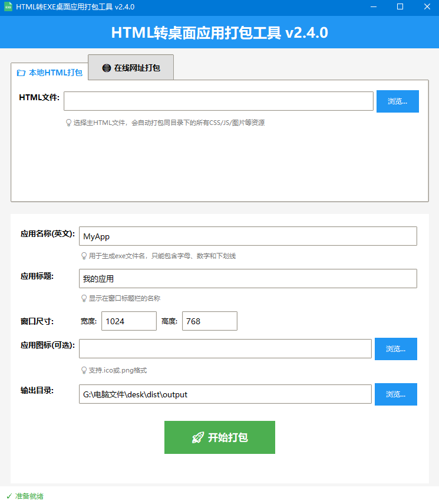The height and width of the screenshot is (504, 439).
Task: Click the app icon in title bar
Action: click(x=8, y=7)
